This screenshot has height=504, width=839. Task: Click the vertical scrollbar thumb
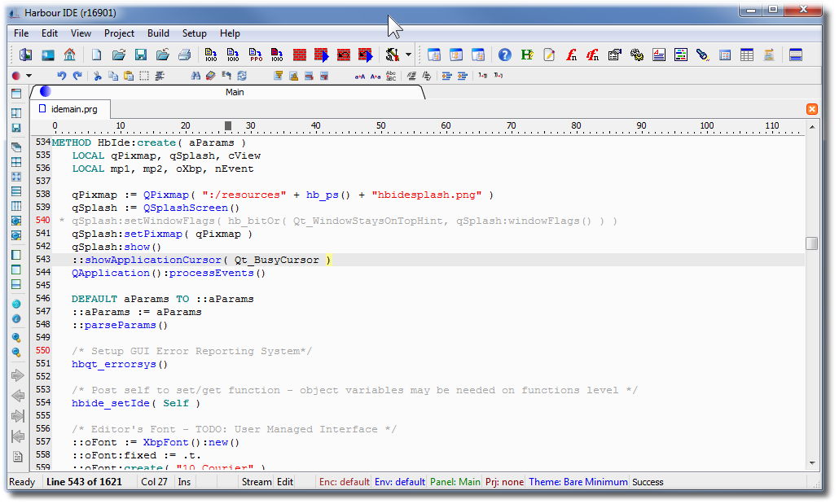click(x=811, y=243)
